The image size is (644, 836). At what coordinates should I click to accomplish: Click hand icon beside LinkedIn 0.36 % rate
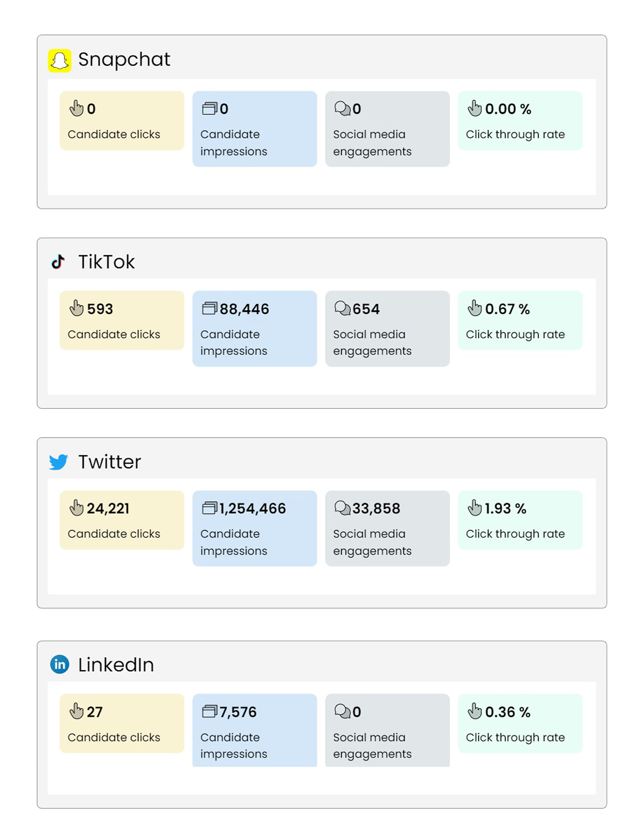pyautogui.click(x=475, y=711)
